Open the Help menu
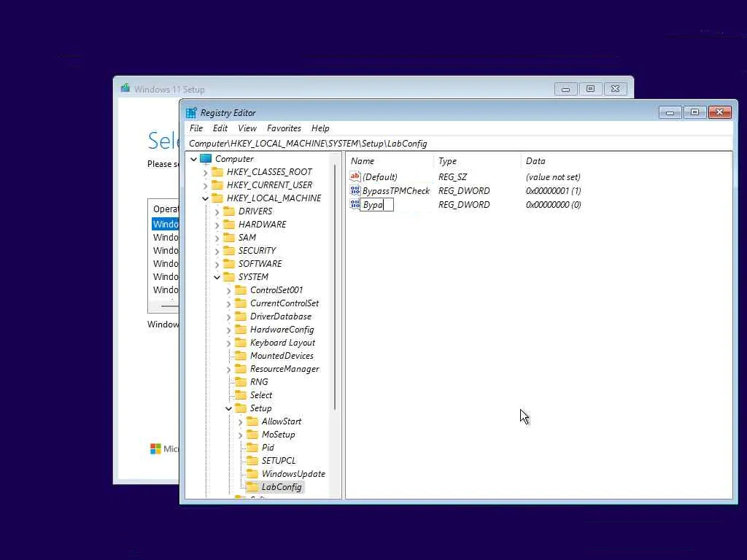This screenshot has width=747, height=560. (320, 128)
